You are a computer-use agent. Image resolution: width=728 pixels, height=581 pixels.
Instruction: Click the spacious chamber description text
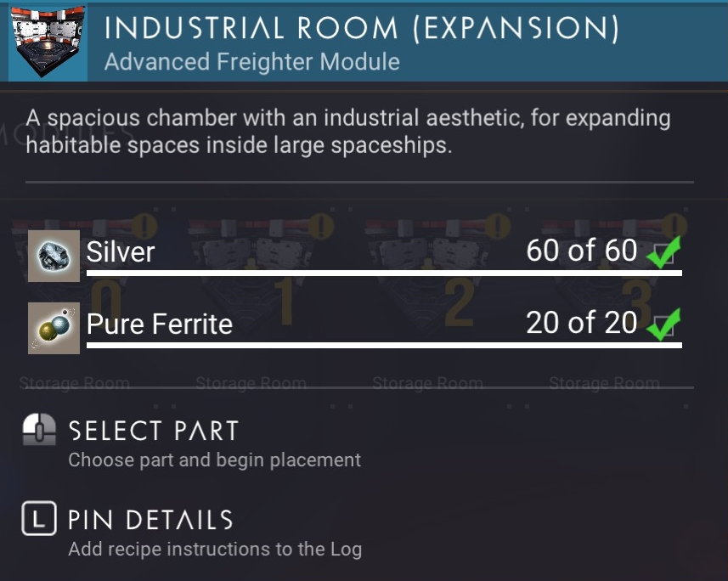click(348, 132)
